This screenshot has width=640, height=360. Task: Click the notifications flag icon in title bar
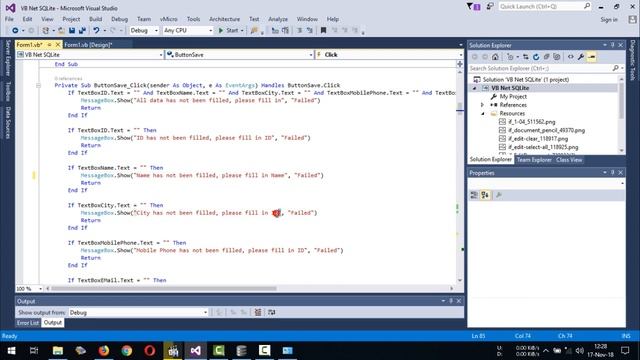pos(473,6)
